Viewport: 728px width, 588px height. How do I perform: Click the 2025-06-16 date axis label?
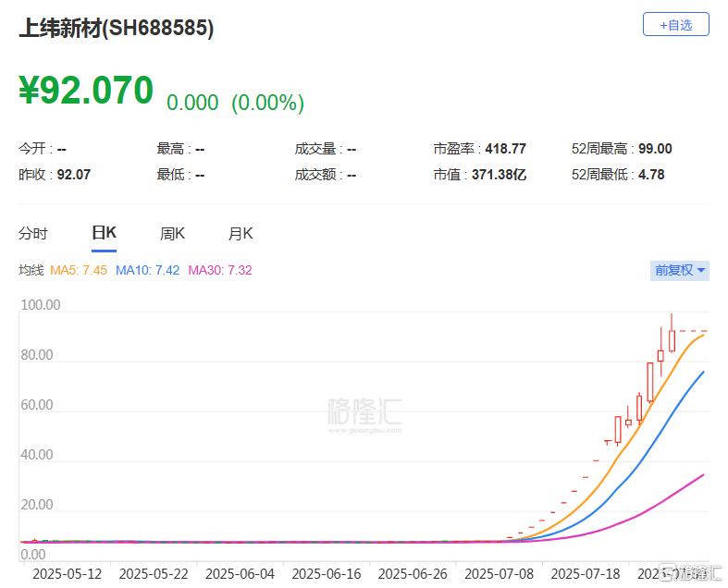[327, 574]
